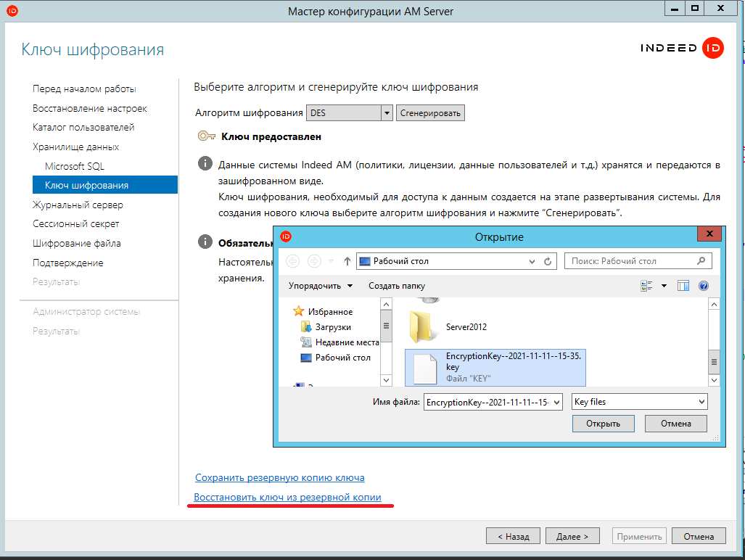This screenshot has height=560, width=745.
Task: Expand the Упорядочить menu
Action: pyautogui.click(x=321, y=286)
